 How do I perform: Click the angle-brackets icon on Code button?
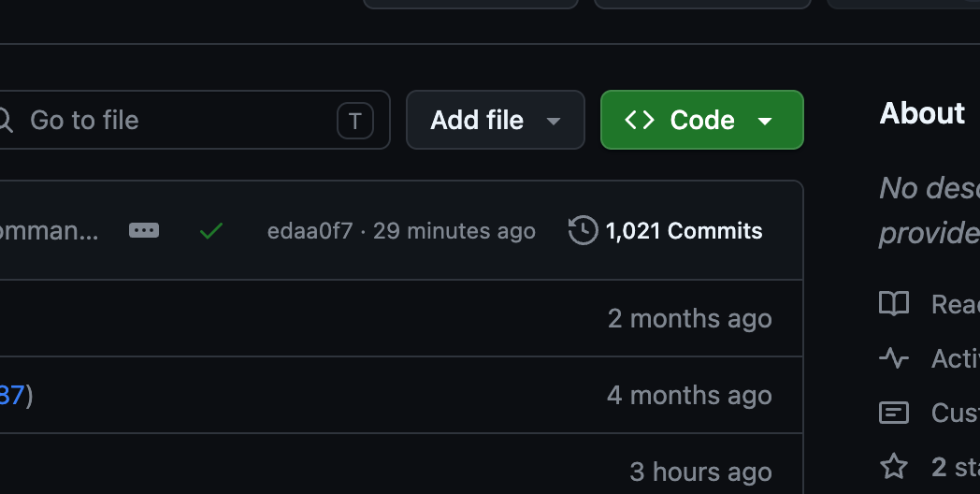tap(640, 120)
